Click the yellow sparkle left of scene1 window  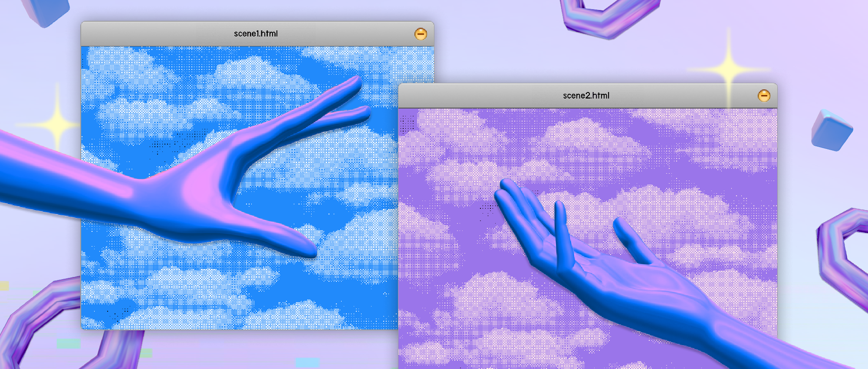pyautogui.click(x=57, y=125)
